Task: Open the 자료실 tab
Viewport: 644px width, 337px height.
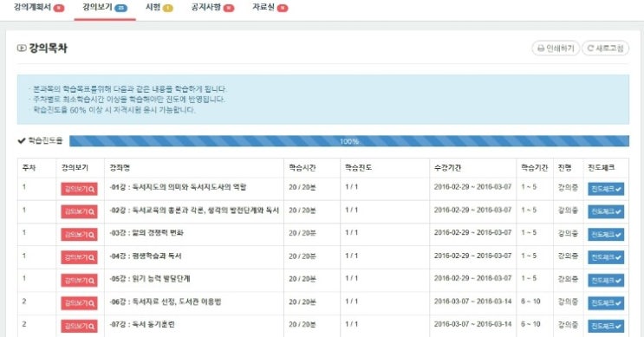Action: point(270,8)
